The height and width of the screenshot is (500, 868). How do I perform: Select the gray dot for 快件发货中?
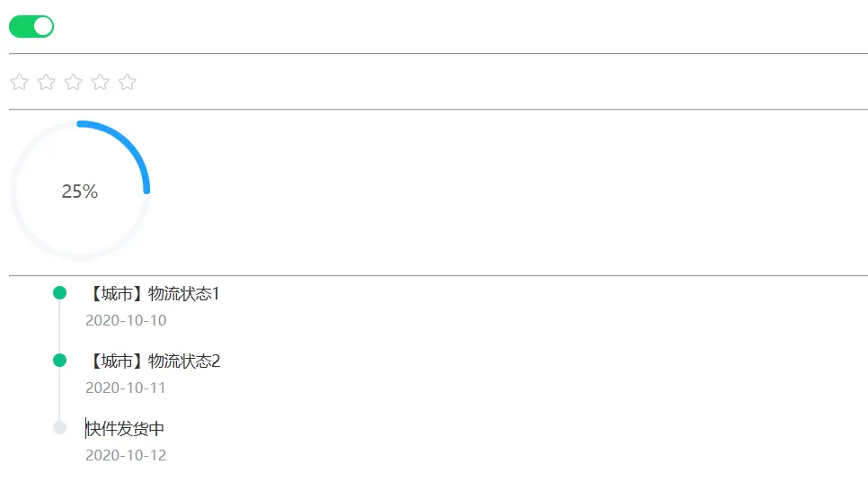(x=60, y=428)
